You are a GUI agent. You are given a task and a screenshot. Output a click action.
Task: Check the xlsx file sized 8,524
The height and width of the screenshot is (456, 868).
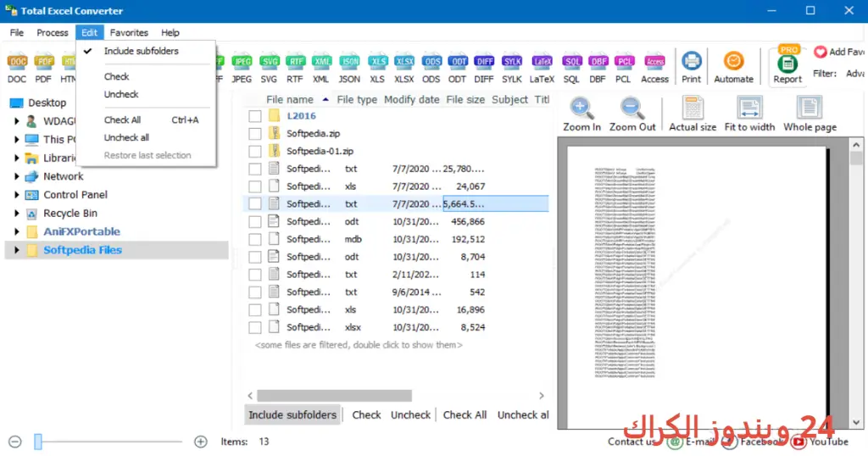click(254, 328)
